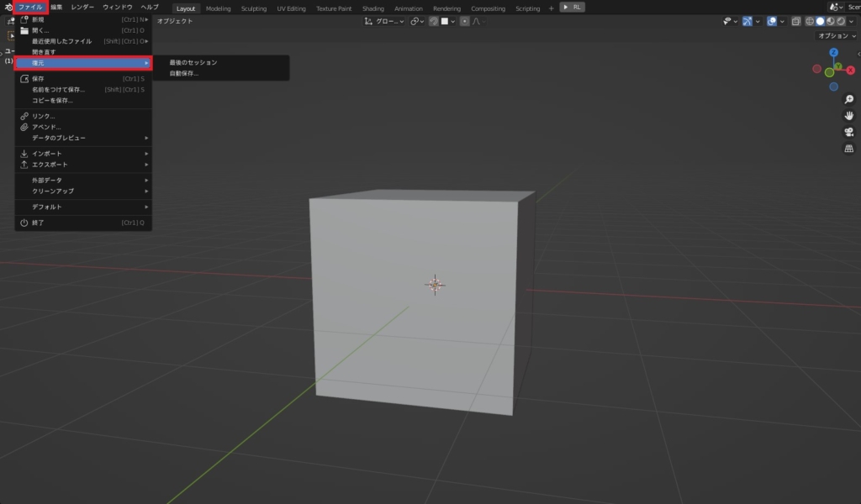The image size is (861, 504).
Task: Click the Zoom magnifier icon in viewport sidebar
Action: (x=848, y=98)
